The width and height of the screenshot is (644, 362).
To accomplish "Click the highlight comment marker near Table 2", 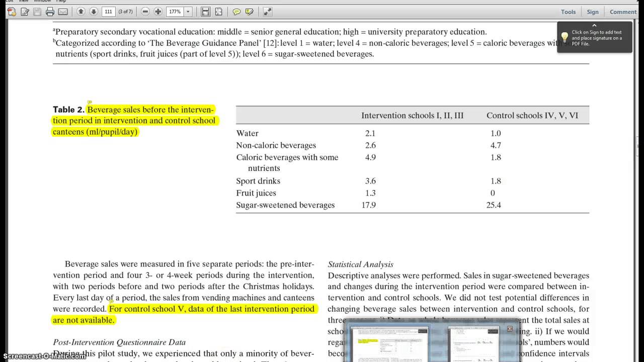I will 90,103.
